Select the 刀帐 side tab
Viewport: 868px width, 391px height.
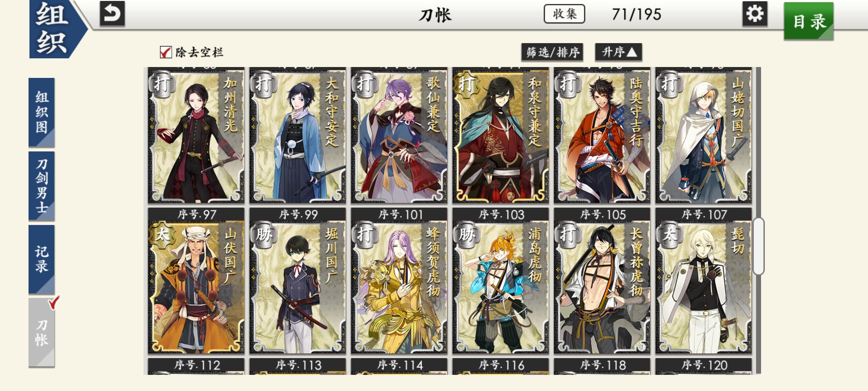[x=42, y=333]
